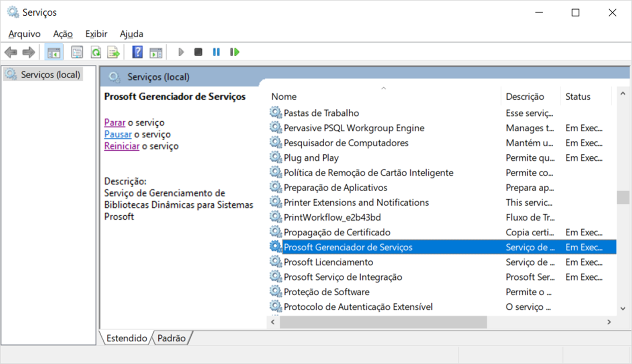Click gear icon of Prosoft Serviço de Integração
Screen dimensions: 632x364
click(276, 276)
